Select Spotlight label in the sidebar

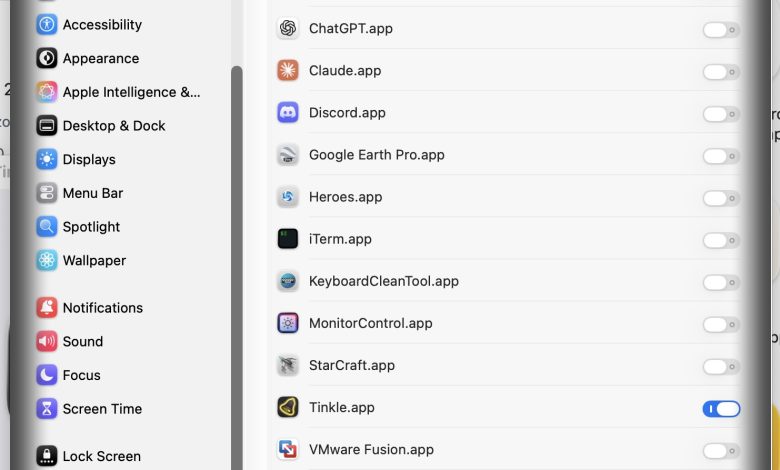[91, 227]
